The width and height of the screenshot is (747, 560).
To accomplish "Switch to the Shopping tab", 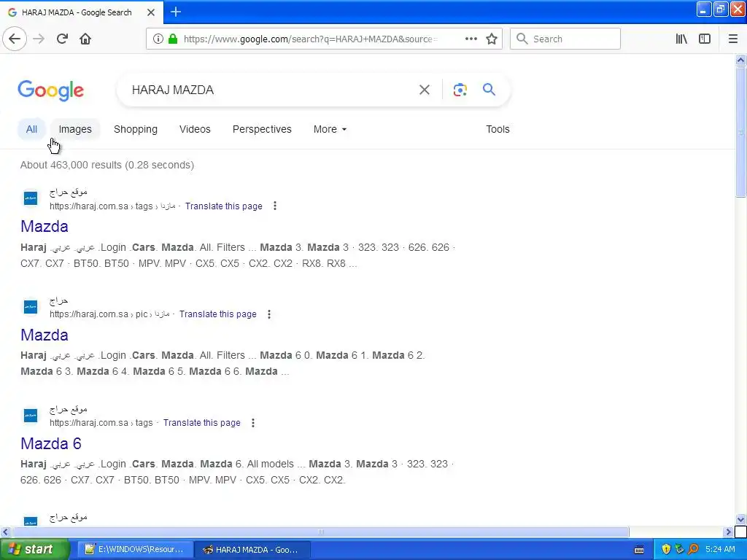I will tap(135, 129).
